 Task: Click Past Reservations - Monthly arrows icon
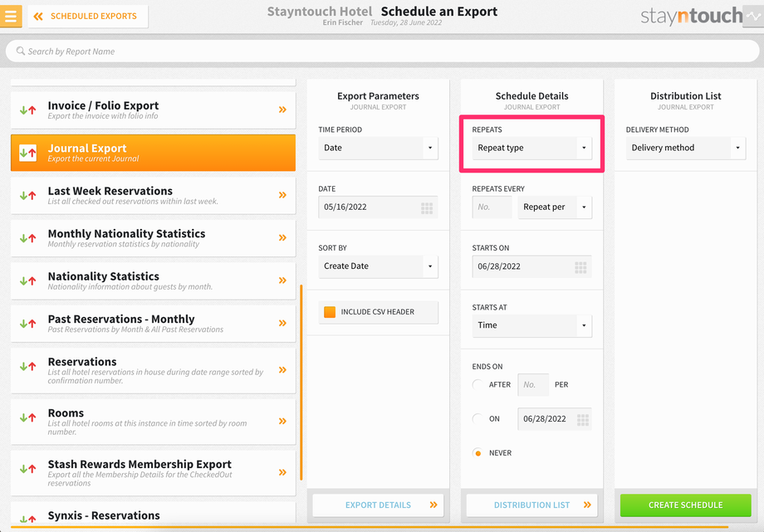(x=27, y=324)
